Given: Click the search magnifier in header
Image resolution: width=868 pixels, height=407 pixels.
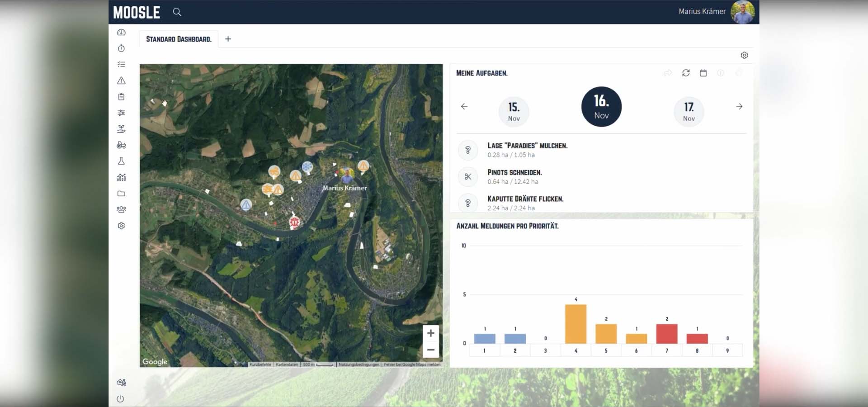Looking at the screenshot, I should point(177,12).
